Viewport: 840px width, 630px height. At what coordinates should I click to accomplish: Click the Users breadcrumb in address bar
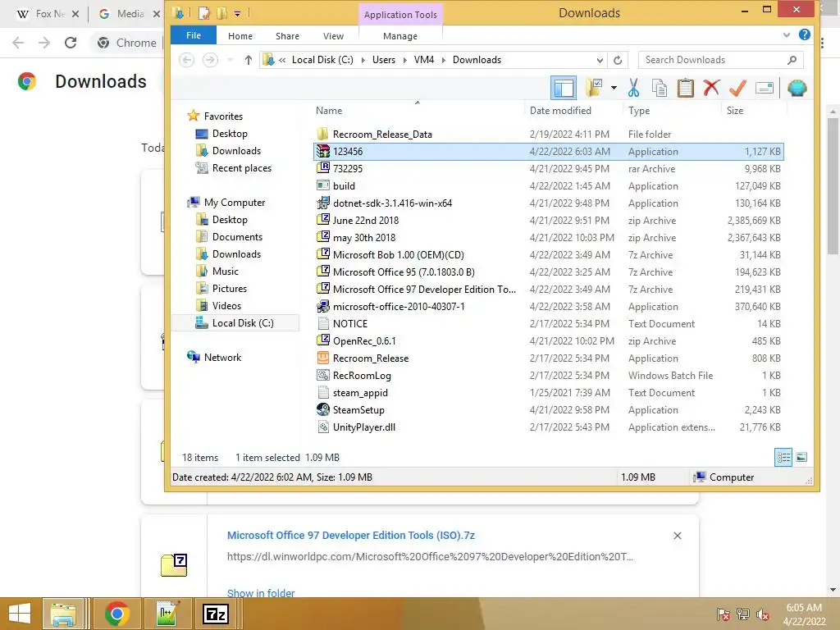pyautogui.click(x=384, y=60)
